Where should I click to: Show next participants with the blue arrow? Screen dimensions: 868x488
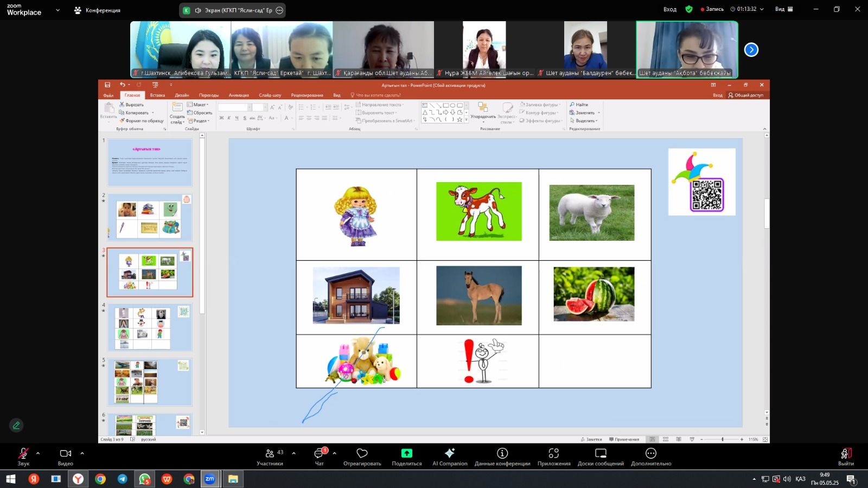click(751, 50)
